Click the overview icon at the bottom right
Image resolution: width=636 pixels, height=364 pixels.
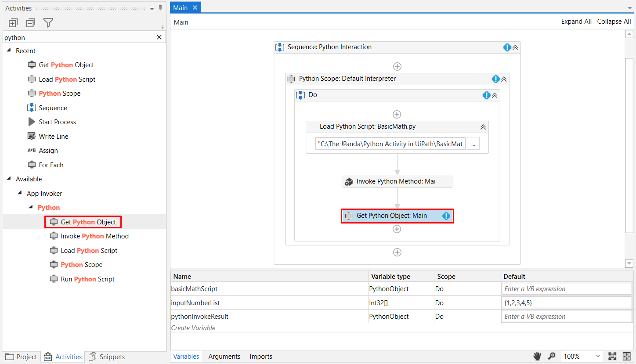click(627, 356)
